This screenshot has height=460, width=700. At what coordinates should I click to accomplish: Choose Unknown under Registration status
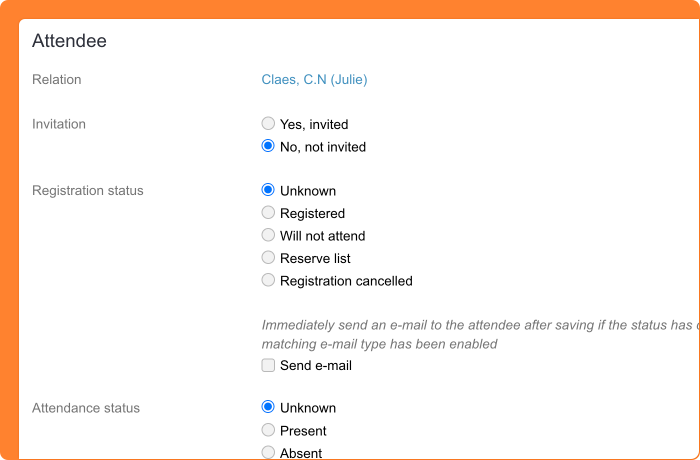click(268, 190)
